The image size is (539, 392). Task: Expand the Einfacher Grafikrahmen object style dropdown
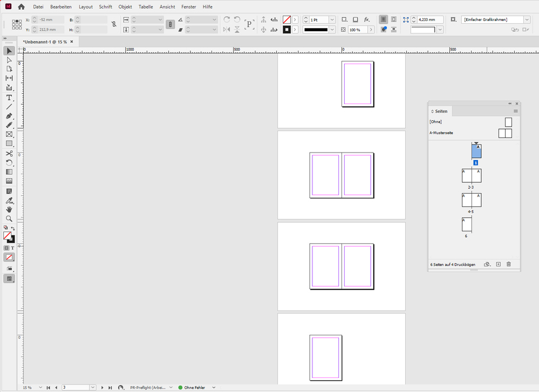[527, 20]
